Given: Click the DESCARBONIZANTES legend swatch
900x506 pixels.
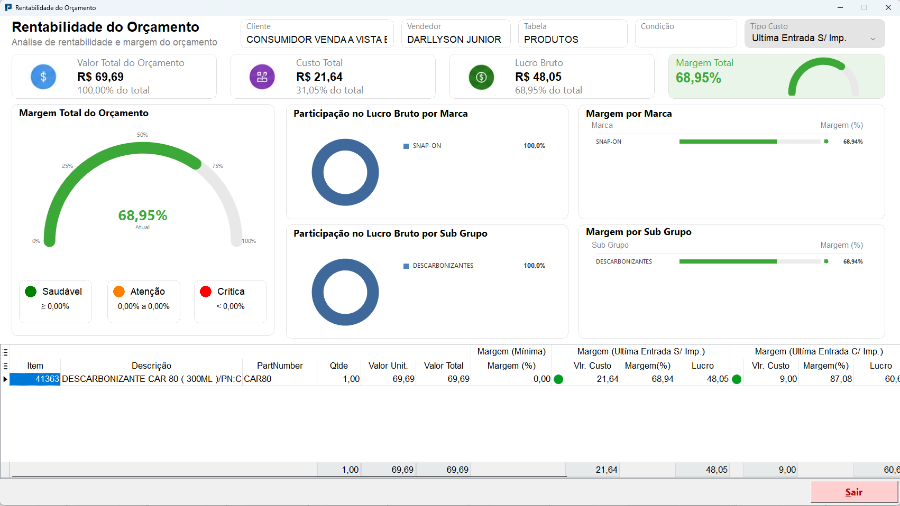Looking at the screenshot, I should click(x=406, y=266).
